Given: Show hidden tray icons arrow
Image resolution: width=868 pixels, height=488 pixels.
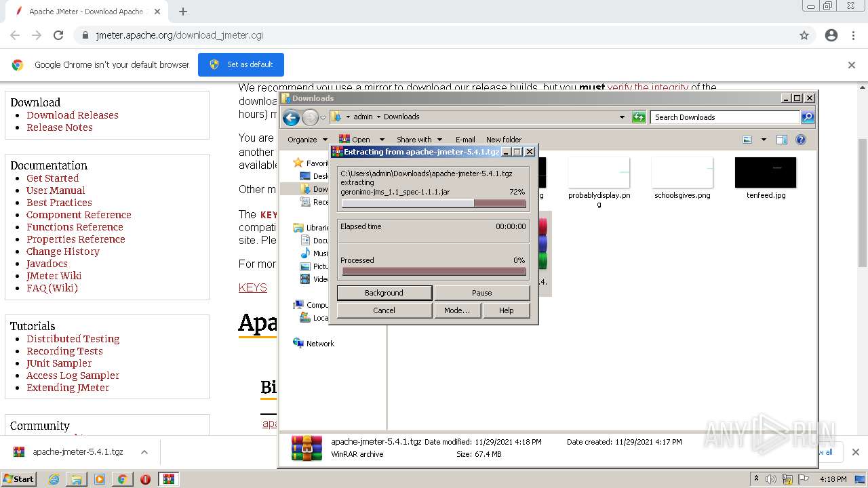Looking at the screenshot, I should 756,479.
